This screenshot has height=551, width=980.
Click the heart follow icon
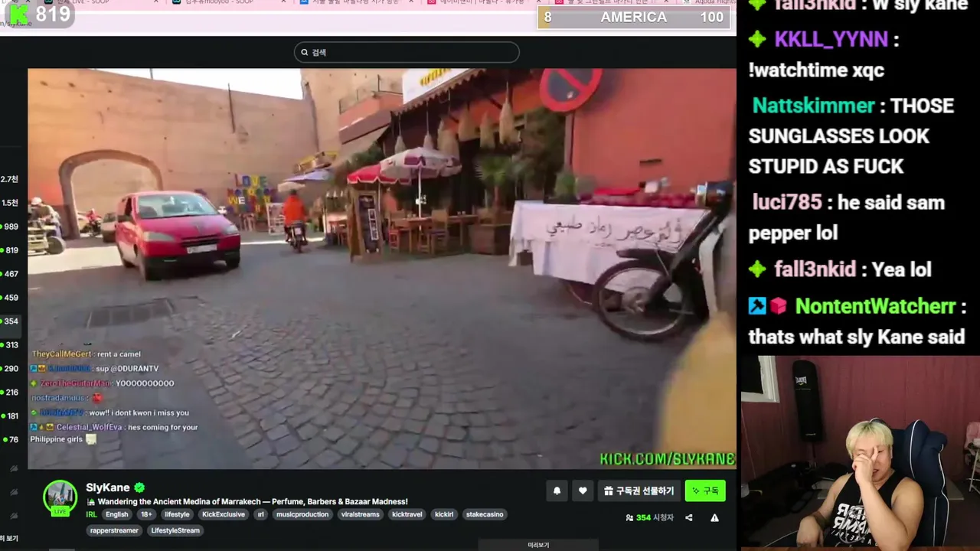pyautogui.click(x=583, y=491)
